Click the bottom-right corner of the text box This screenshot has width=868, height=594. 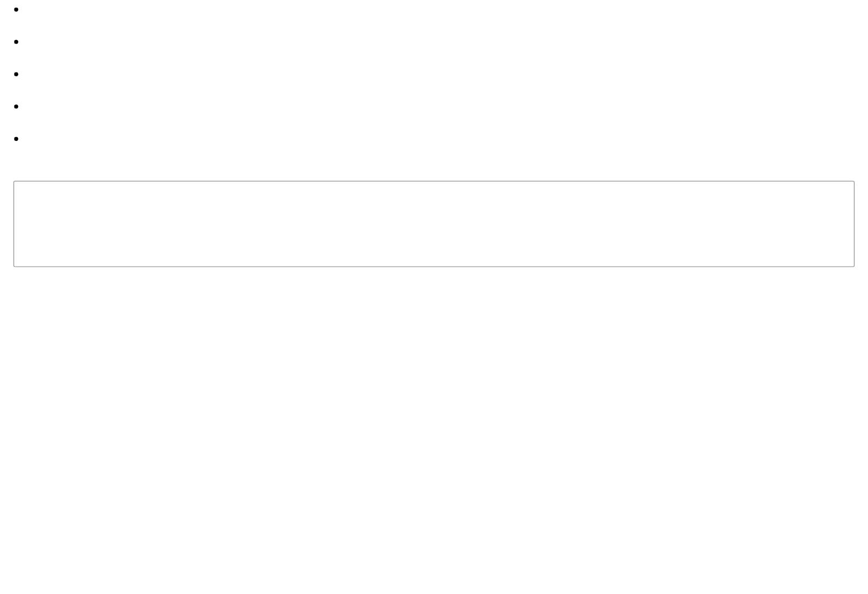854,266
